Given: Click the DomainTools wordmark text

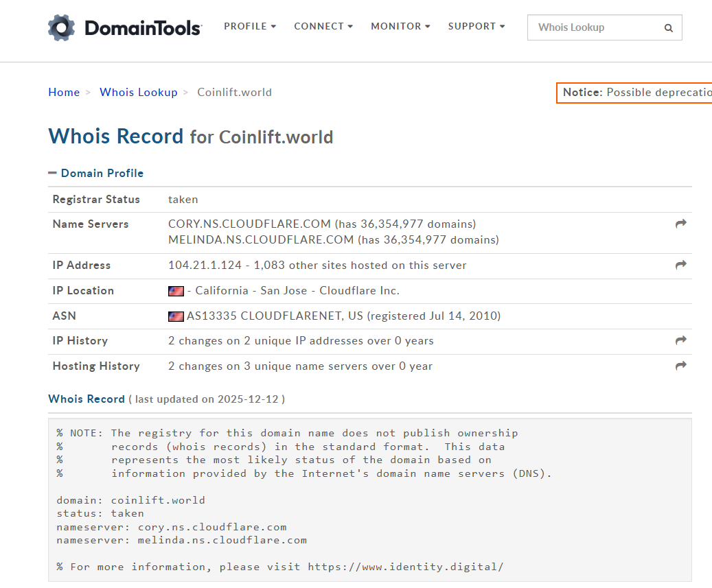Looking at the screenshot, I should coord(143,28).
